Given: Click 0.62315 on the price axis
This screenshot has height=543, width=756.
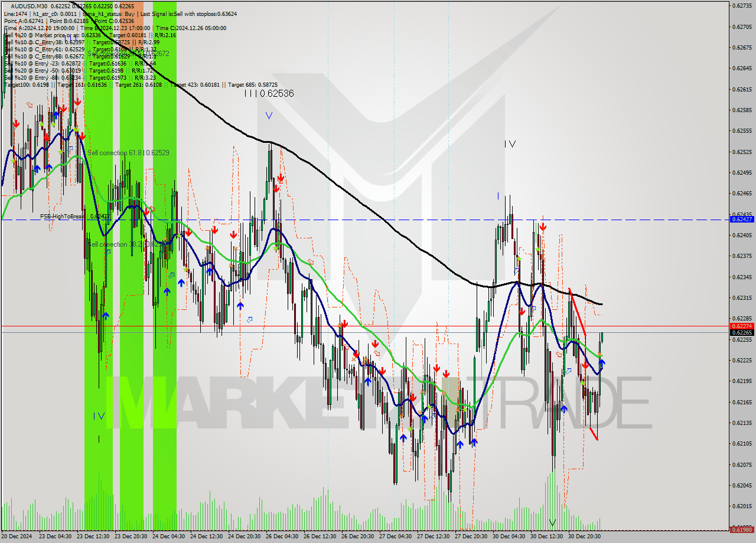Looking at the screenshot, I should tap(742, 297).
